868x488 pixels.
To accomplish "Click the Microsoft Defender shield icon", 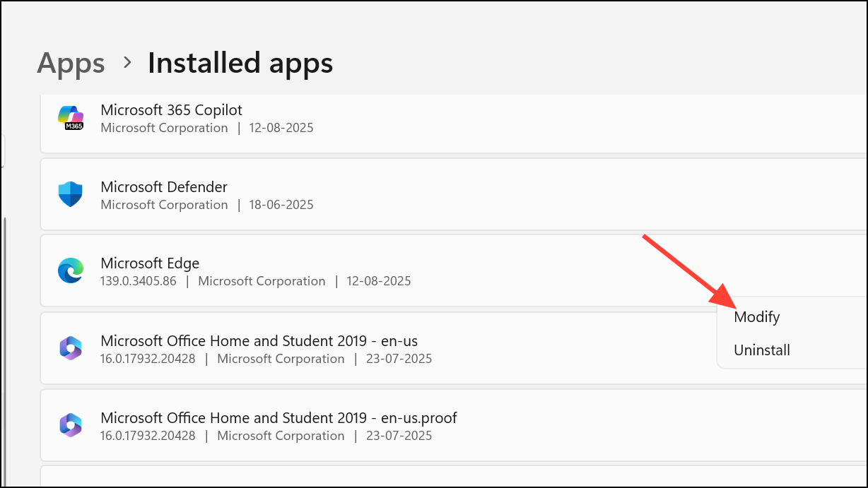I will point(71,195).
